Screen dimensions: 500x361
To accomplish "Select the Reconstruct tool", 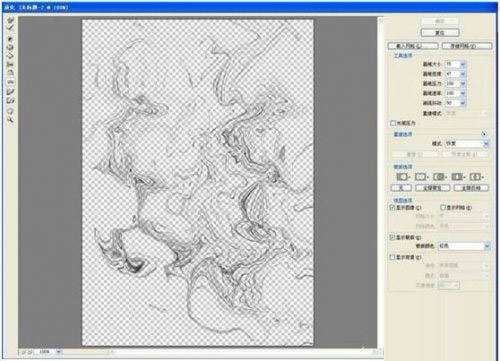I will 11,27.
